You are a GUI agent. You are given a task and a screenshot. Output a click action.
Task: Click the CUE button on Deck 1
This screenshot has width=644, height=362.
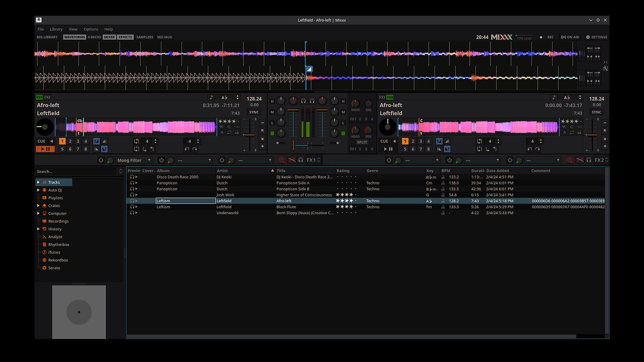pos(41,141)
